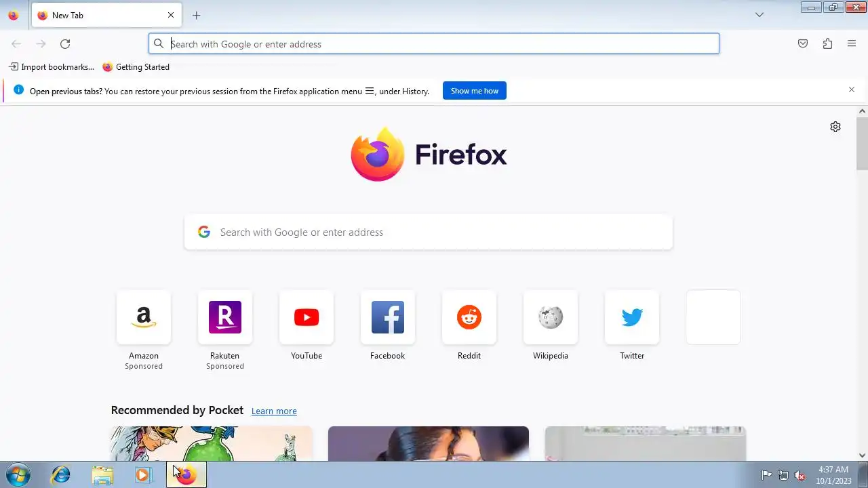868x488 pixels.
Task: Click the Firefox View icon at tab bar start
Action: 13,15
